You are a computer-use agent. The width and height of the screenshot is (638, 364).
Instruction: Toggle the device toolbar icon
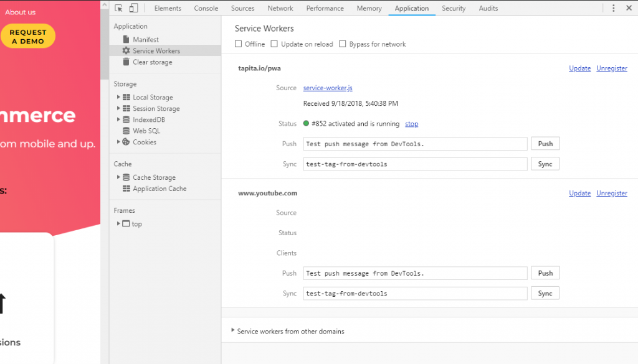[x=133, y=8]
